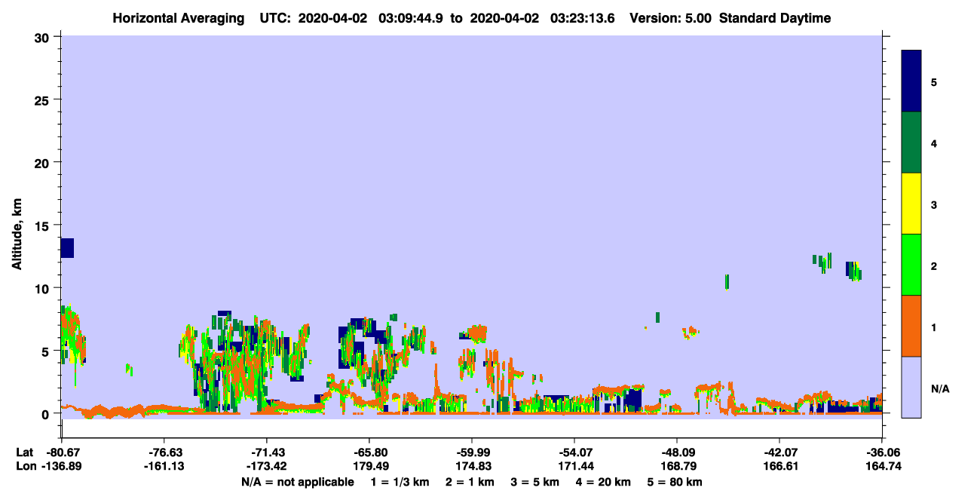This screenshot has height=503, width=980.
Task: Click the y-axis tick label 30
Action: [44, 37]
